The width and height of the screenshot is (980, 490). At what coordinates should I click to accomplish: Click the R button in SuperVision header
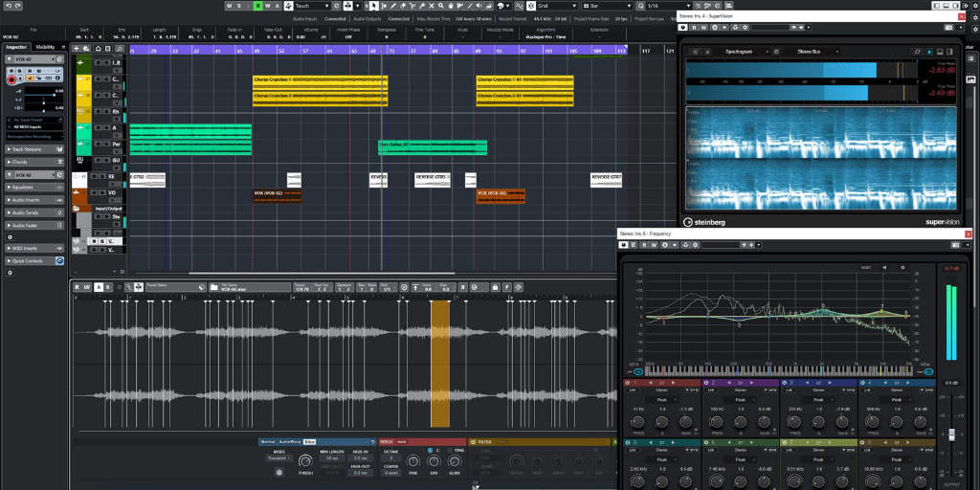(695, 28)
